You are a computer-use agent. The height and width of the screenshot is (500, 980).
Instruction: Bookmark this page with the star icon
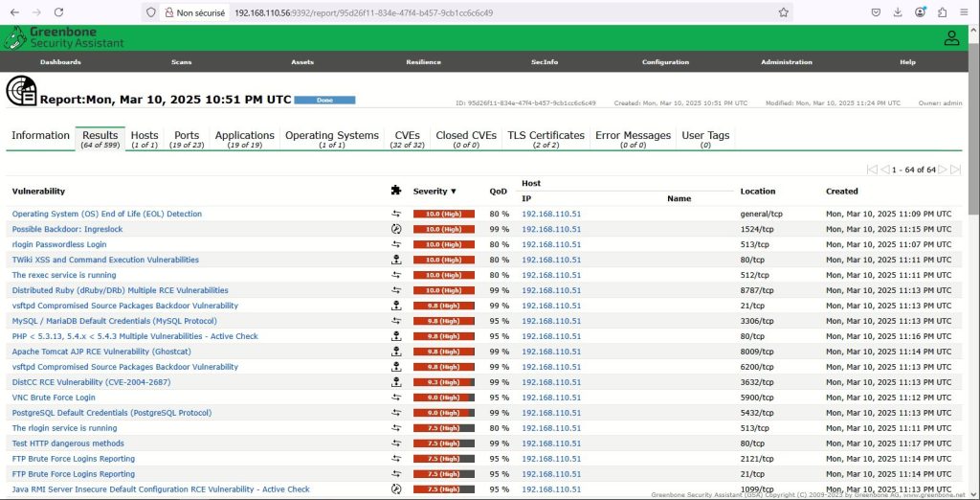(784, 12)
